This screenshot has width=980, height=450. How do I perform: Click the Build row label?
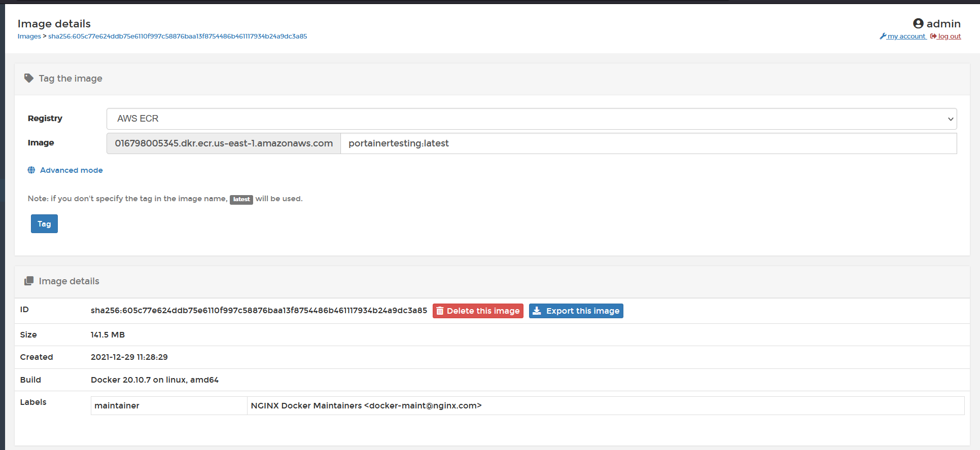[x=30, y=380]
